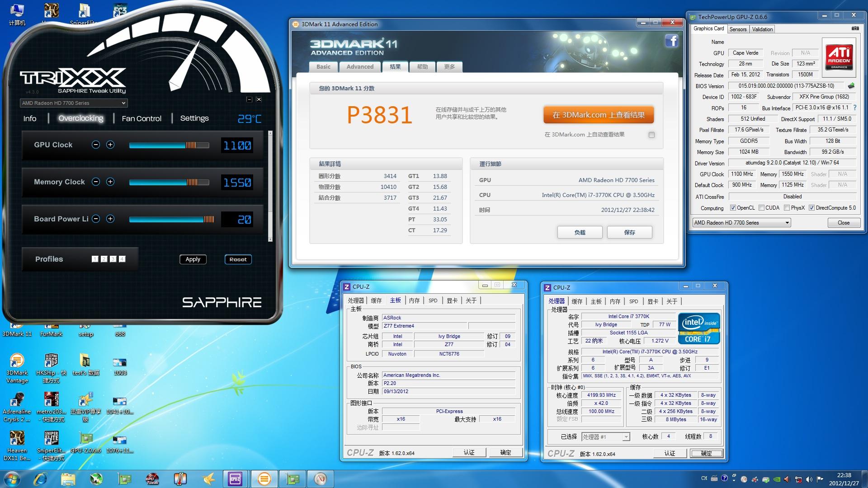Click TRIXX Reset button

[x=238, y=259]
